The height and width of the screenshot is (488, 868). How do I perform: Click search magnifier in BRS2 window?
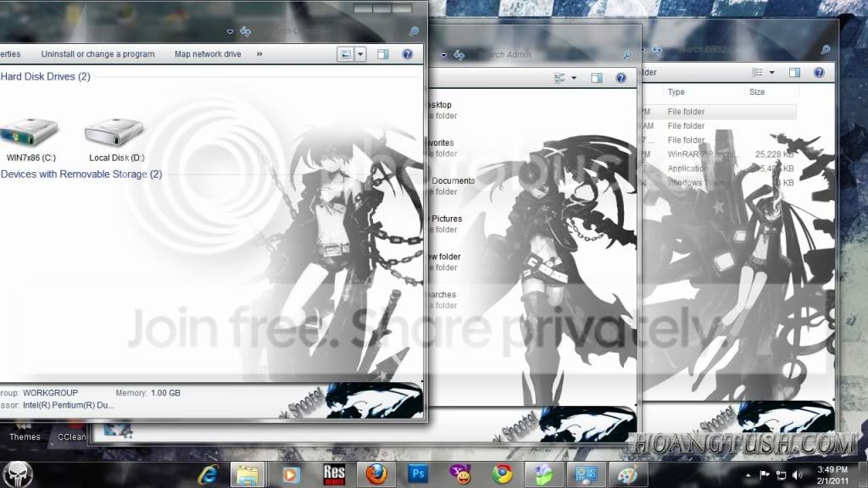[x=826, y=50]
